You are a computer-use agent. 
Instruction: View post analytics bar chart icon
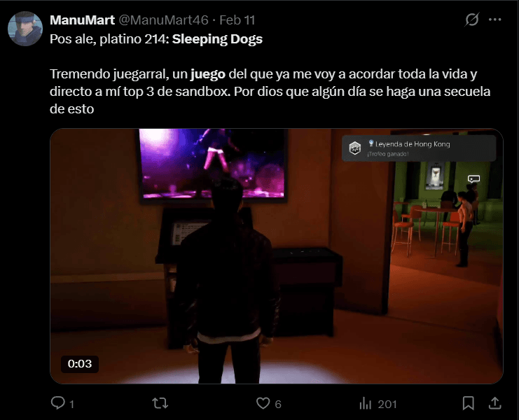(366, 403)
